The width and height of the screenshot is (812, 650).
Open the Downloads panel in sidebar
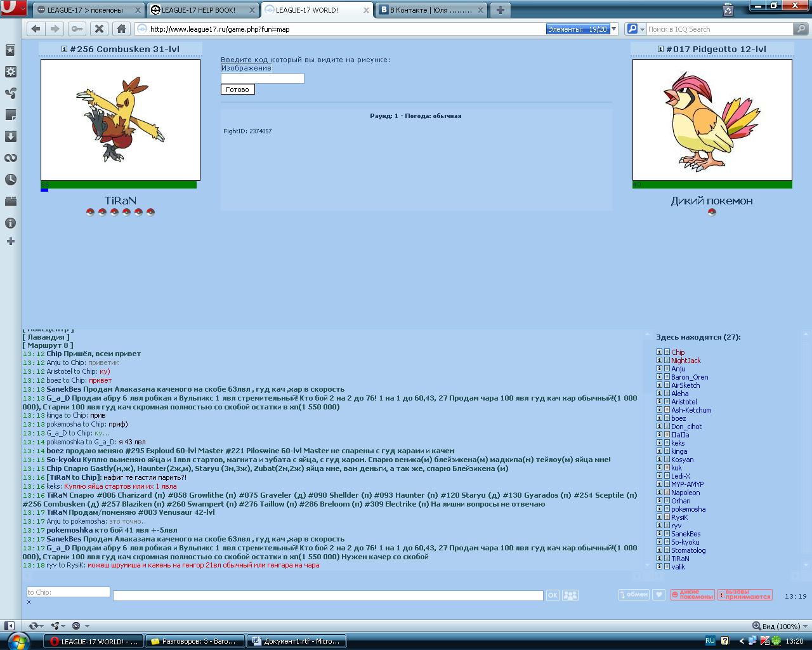tap(10, 136)
